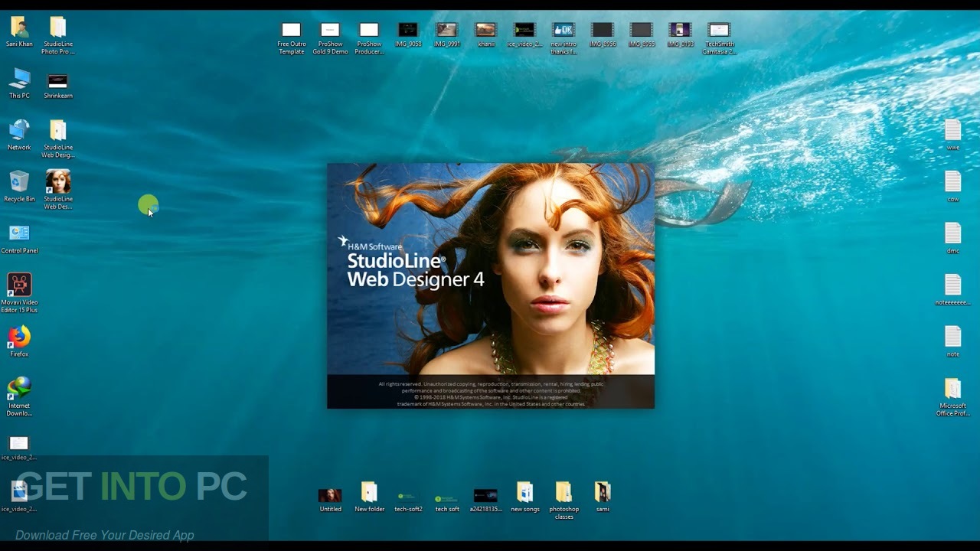Select the IMG_8955 video file
Viewport: 980px width, 551px height.
[x=642, y=31]
